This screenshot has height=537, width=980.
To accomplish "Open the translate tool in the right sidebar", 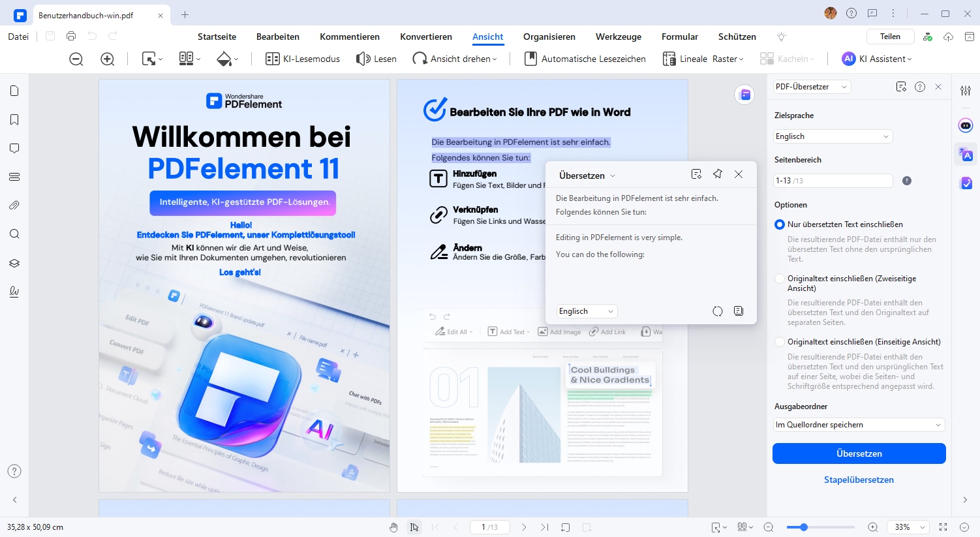I will 966,155.
